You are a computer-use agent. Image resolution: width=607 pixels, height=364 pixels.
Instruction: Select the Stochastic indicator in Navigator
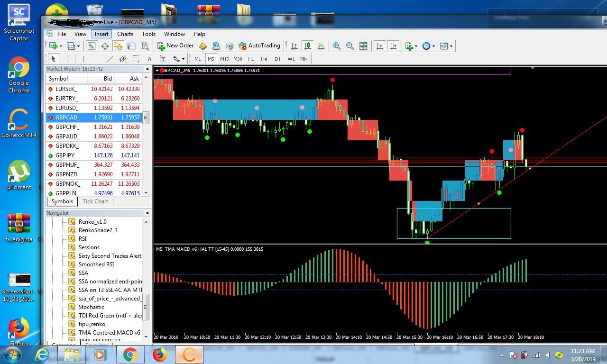[91, 307]
